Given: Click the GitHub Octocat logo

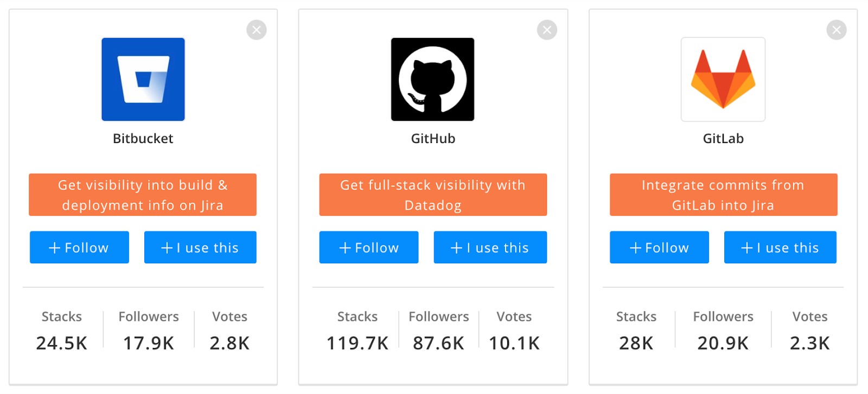Looking at the screenshot, I should coord(432,79).
